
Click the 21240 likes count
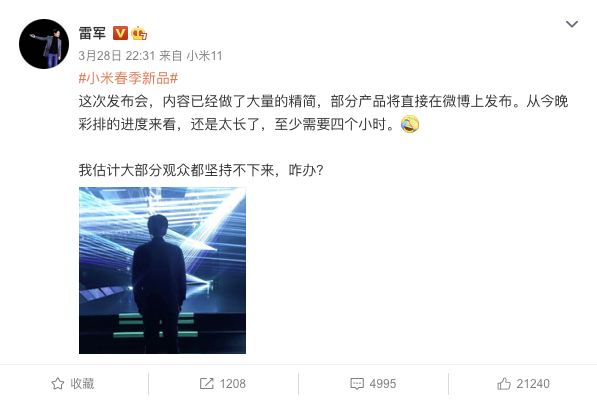[x=533, y=384]
